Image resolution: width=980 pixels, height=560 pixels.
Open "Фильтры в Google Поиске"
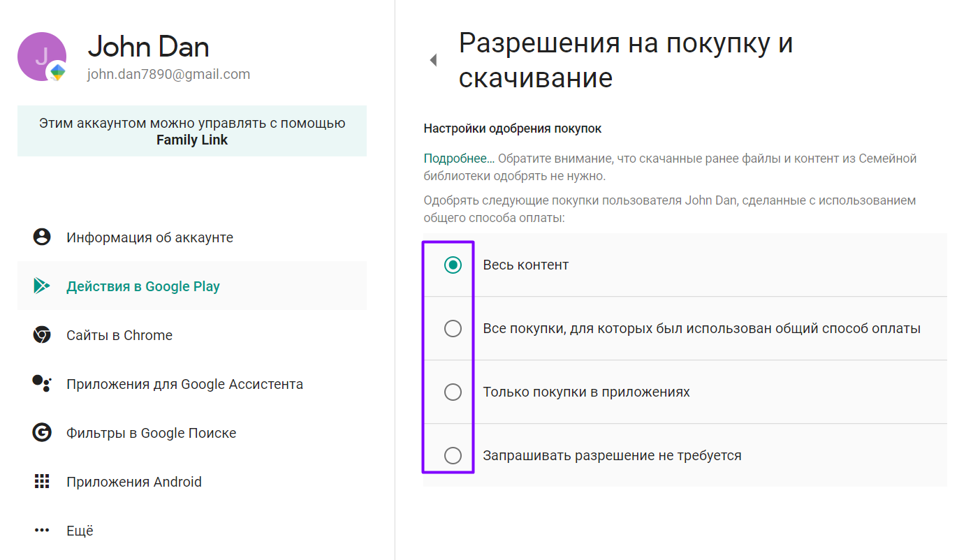(x=192, y=432)
